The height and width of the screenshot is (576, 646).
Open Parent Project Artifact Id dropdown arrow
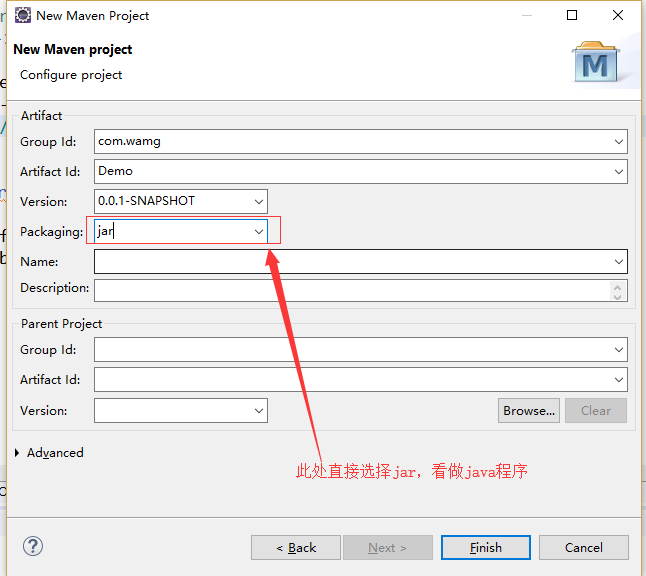pyautogui.click(x=618, y=379)
